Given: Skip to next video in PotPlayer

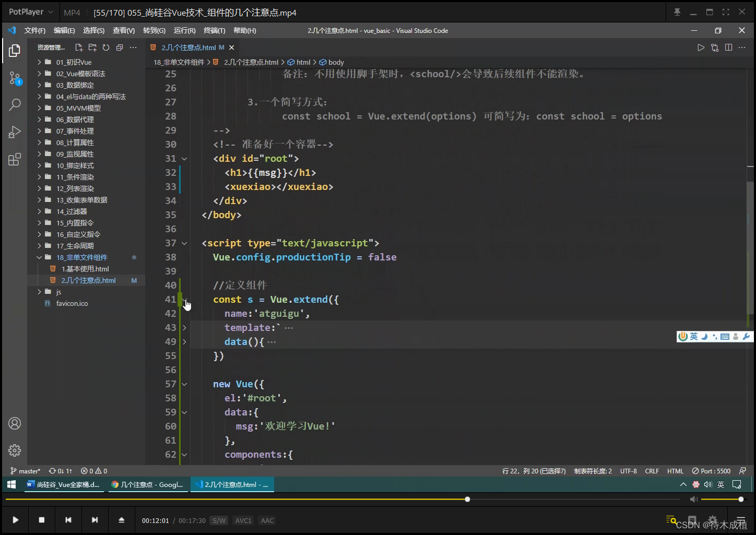Looking at the screenshot, I should pos(95,520).
